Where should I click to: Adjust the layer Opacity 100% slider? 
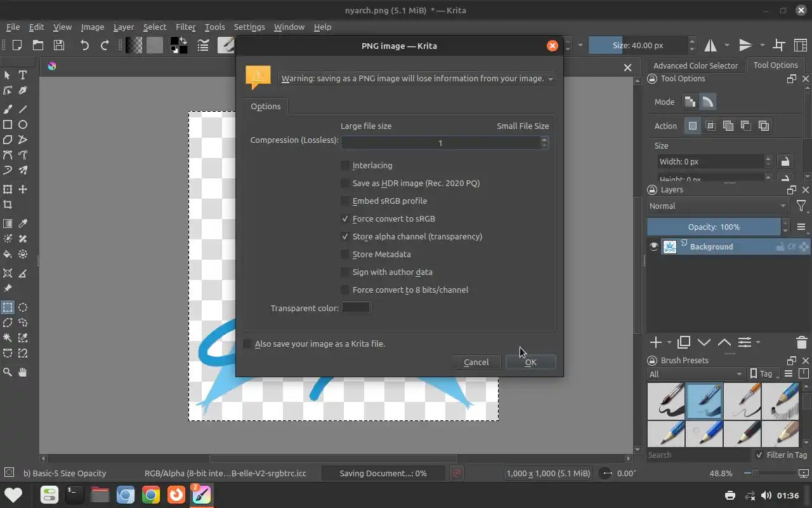[714, 227]
